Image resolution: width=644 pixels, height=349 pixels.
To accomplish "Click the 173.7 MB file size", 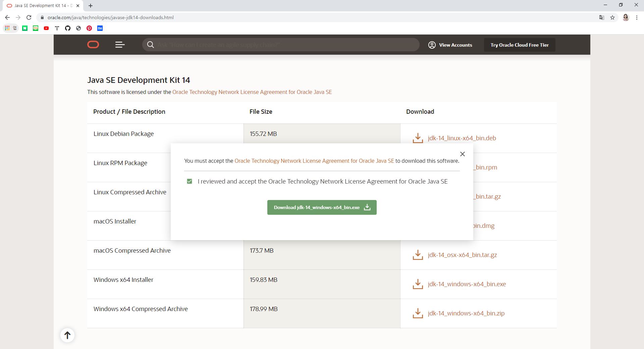I will (262, 250).
